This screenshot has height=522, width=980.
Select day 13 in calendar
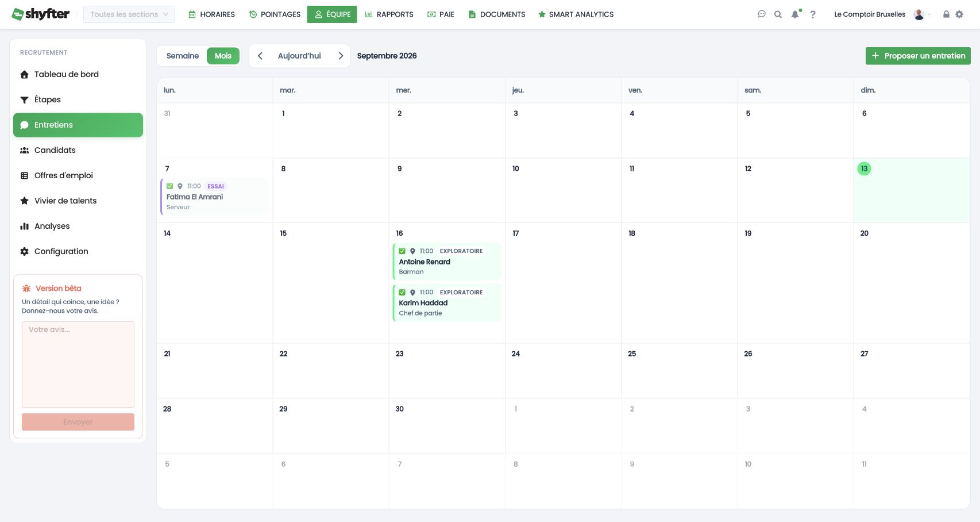(x=864, y=168)
